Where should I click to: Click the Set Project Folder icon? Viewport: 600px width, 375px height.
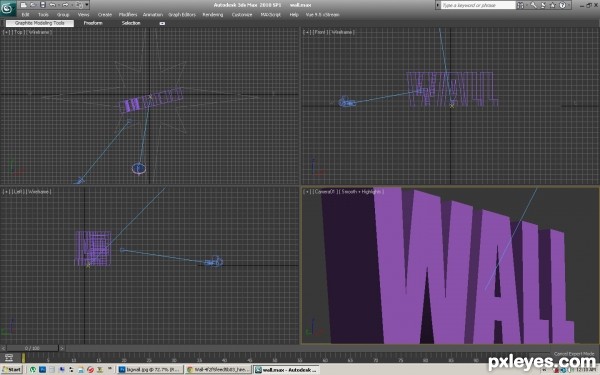79,5
